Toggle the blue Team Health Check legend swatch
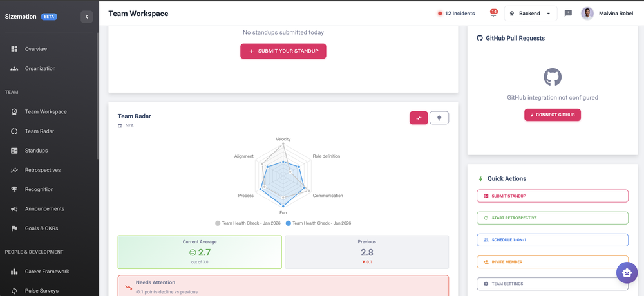 click(288, 223)
